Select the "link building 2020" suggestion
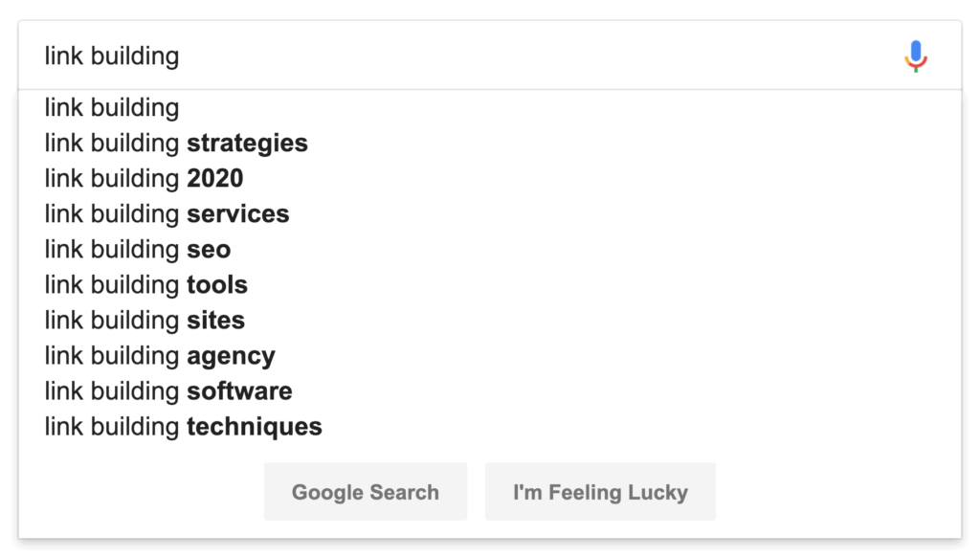This screenshot has height=557, width=980. point(144,179)
